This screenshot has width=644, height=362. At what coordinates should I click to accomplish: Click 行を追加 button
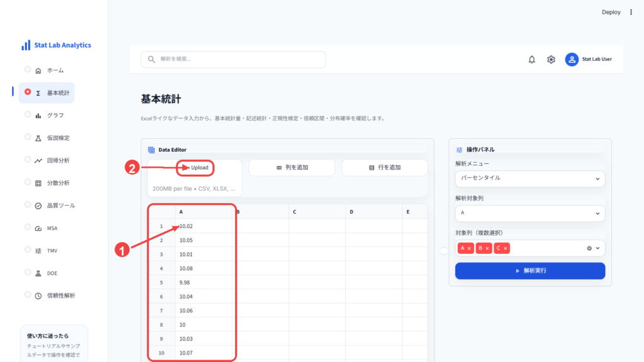tap(385, 168)
